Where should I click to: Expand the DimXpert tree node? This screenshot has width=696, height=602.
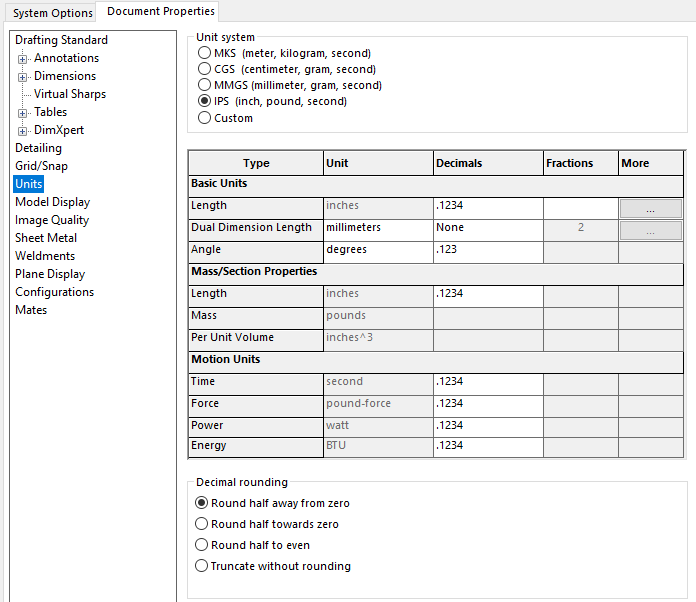coord(22,131)
